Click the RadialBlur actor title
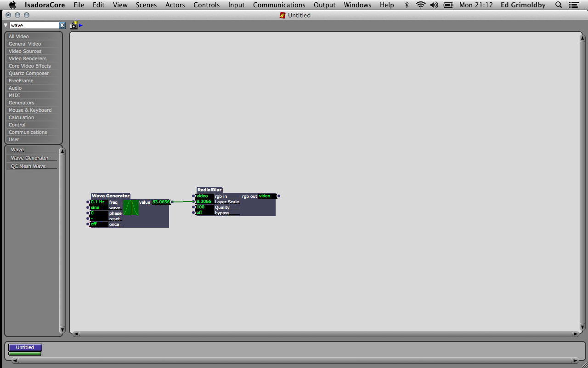Image resolution: width=588 pixels, height=368 pixels. [x=209, y=190]
